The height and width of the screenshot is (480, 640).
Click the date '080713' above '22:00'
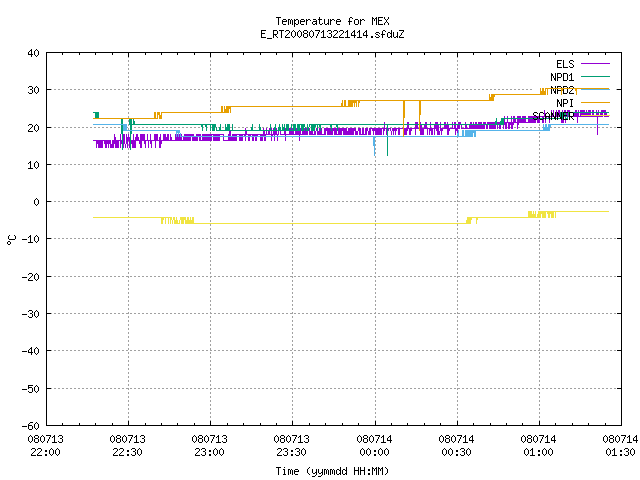tap(45, 439)
